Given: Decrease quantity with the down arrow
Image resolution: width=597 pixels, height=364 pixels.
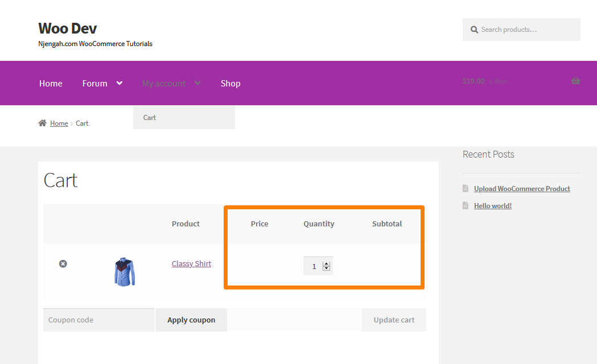Looking at the screenshot, I should 326,268.
